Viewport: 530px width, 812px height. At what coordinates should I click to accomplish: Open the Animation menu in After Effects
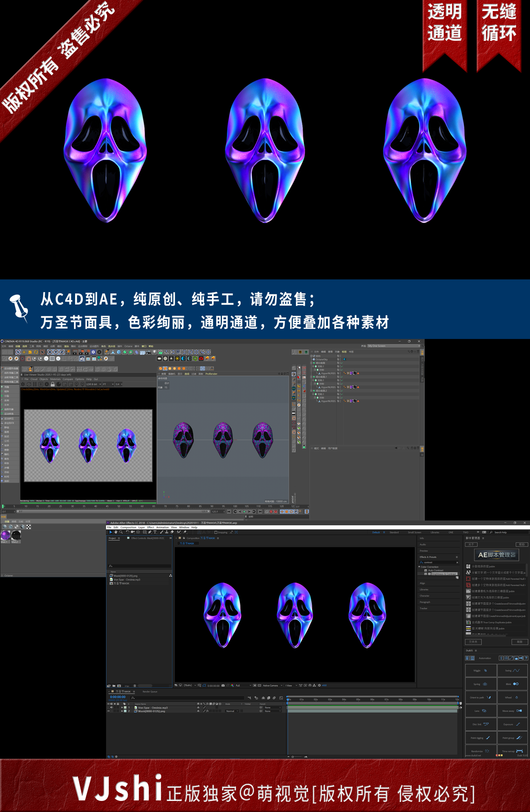(x=162, y=527)
